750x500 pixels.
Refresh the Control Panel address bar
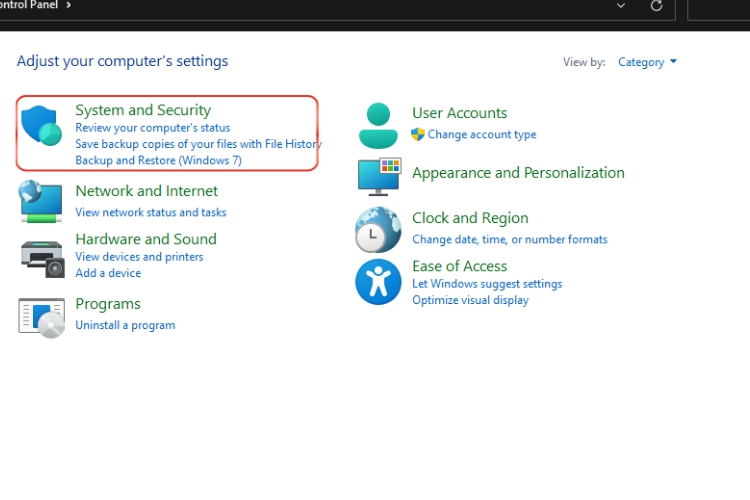coord(656,6)
